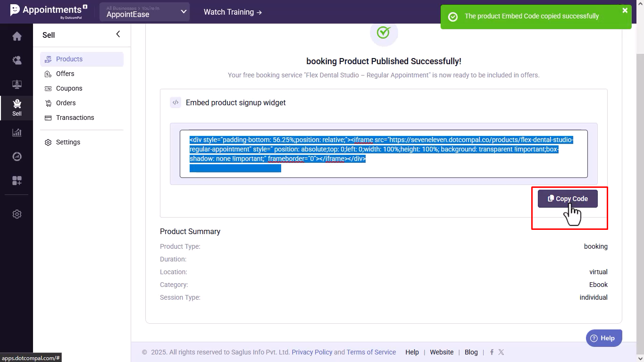The width and height of the screenshot is (644, 362).
Task: Close the green success notification
Action: tap(625, 10)
